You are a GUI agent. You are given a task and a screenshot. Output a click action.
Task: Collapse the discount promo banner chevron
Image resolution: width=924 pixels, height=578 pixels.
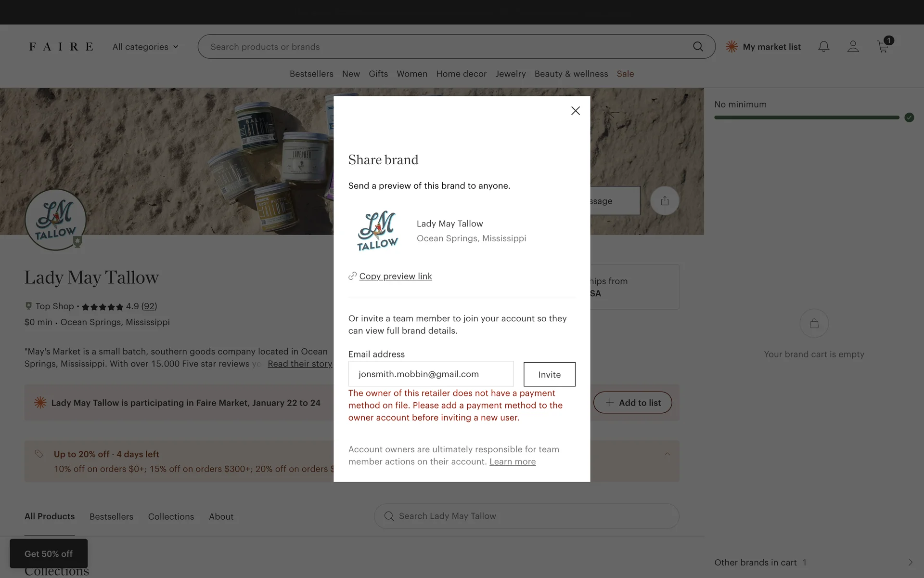[667, 454]
